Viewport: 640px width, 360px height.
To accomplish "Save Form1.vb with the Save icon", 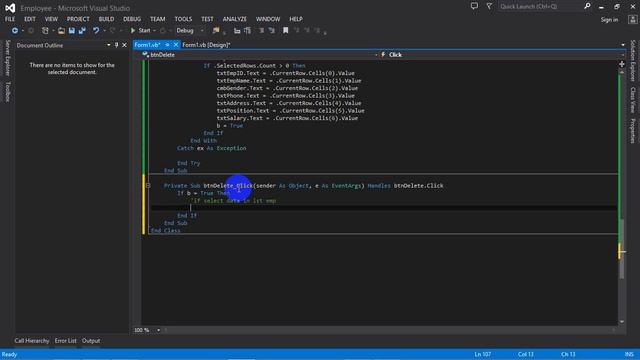I will point(72,31).
